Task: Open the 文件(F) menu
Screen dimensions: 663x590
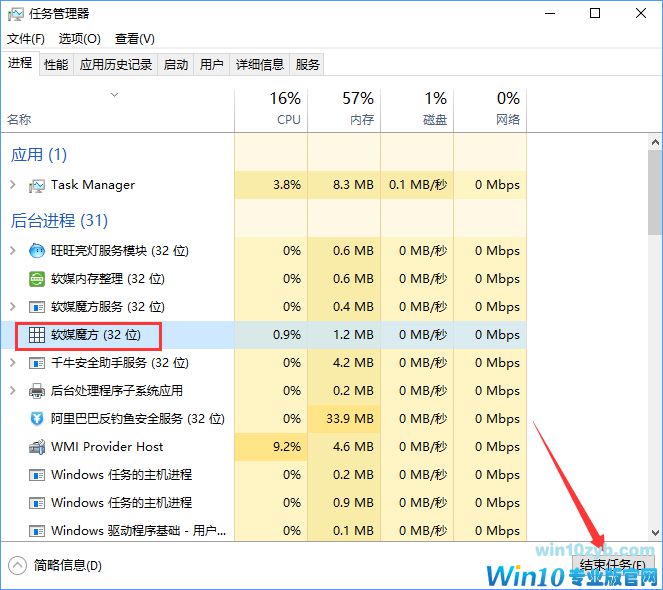Action: [26, 39]
